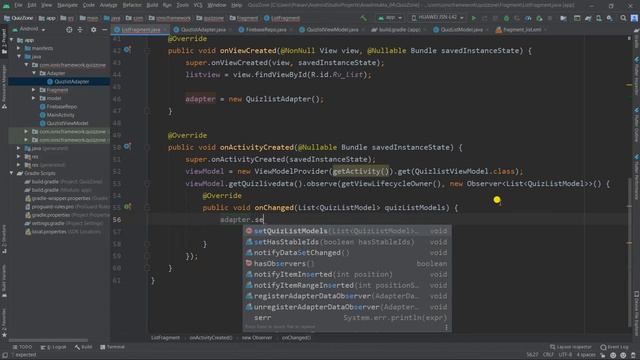
Task: Click the Profile app icon in toolbar
Action: coord(528,18)
